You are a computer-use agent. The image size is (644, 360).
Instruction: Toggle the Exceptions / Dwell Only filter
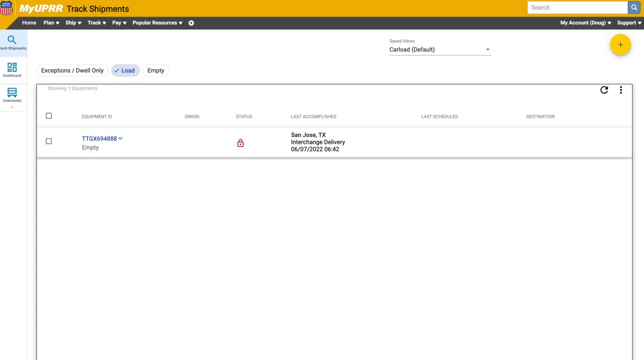tap(73, 70)
